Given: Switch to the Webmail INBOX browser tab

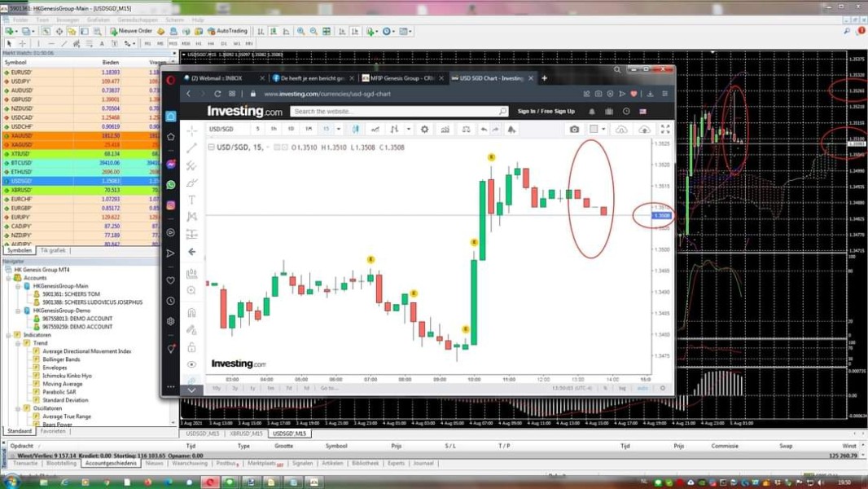Looking at the screenshot, I should [224, 78].
